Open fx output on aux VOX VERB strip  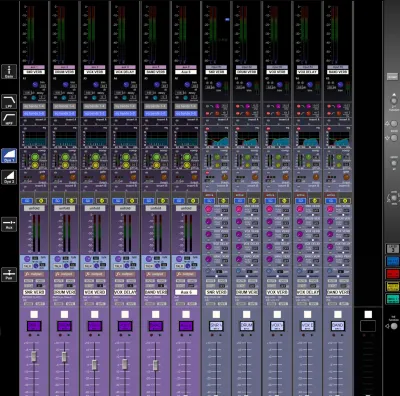pos(95,274)
